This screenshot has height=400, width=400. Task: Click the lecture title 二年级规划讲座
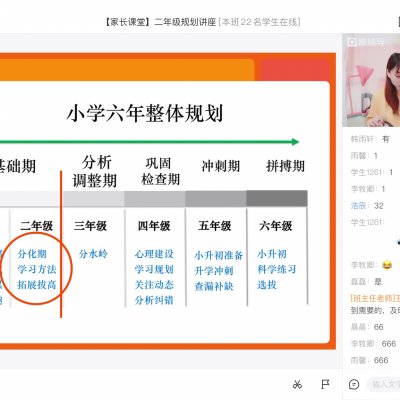[x=185, y=22]
